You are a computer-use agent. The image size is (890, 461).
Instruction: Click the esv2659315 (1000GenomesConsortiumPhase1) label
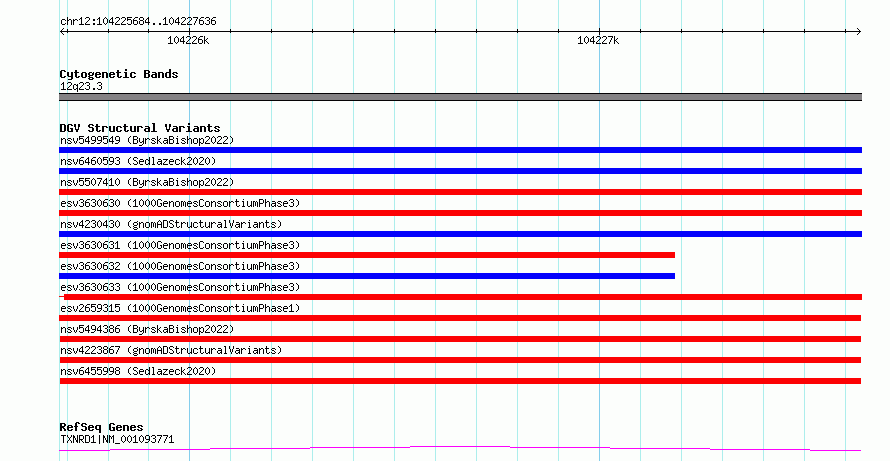(x=180, y=308)
